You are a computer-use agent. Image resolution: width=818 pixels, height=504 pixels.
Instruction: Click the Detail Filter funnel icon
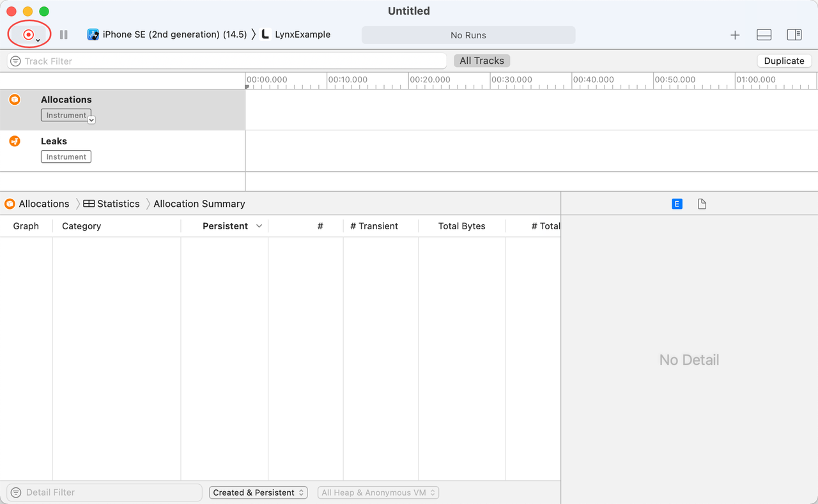tap(16, 493)
